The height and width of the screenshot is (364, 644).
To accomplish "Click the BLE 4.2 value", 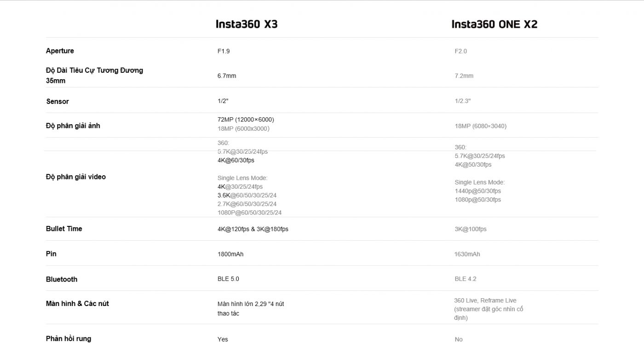I will point(466,279).
